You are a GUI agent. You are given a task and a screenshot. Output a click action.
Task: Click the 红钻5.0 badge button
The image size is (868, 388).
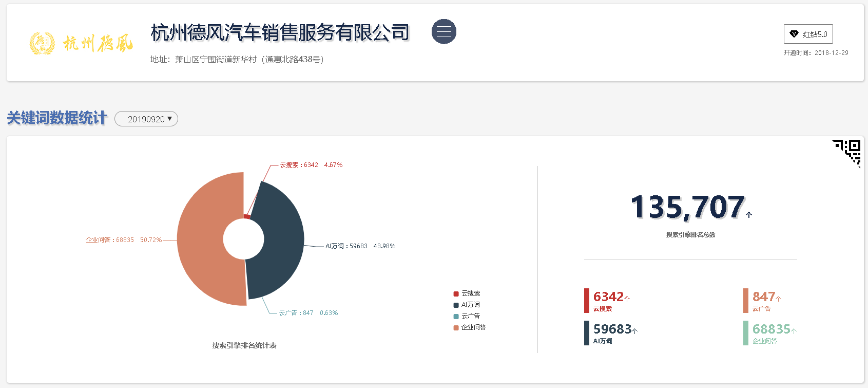(x=808, y=34)
